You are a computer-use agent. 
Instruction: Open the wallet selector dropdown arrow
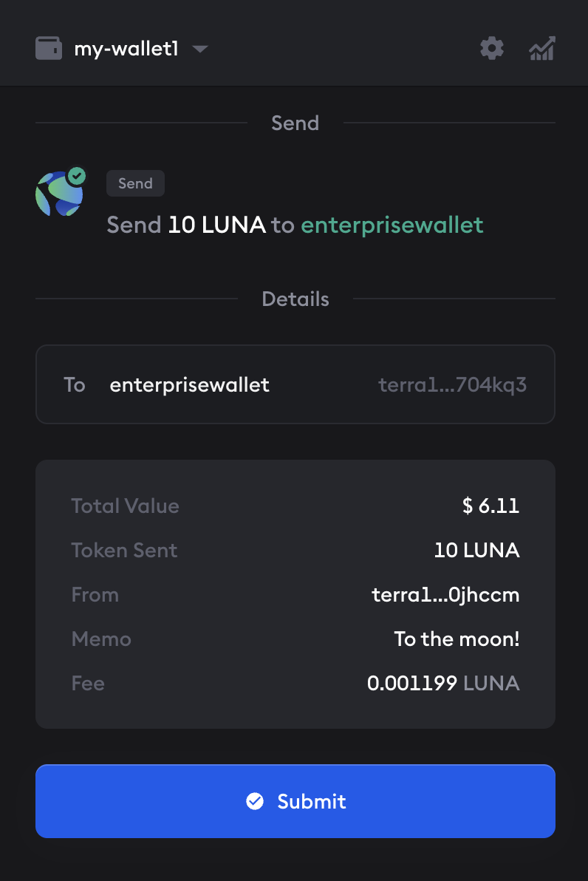199,50
